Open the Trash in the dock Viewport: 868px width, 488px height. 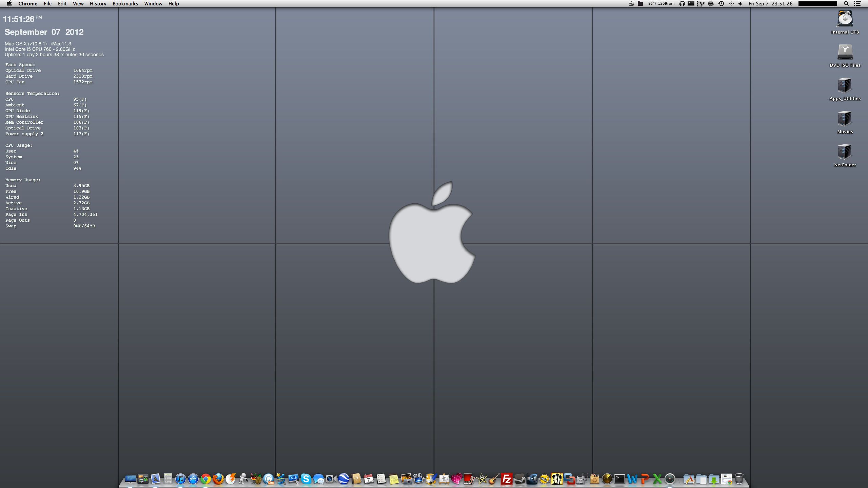click(739, 479)
